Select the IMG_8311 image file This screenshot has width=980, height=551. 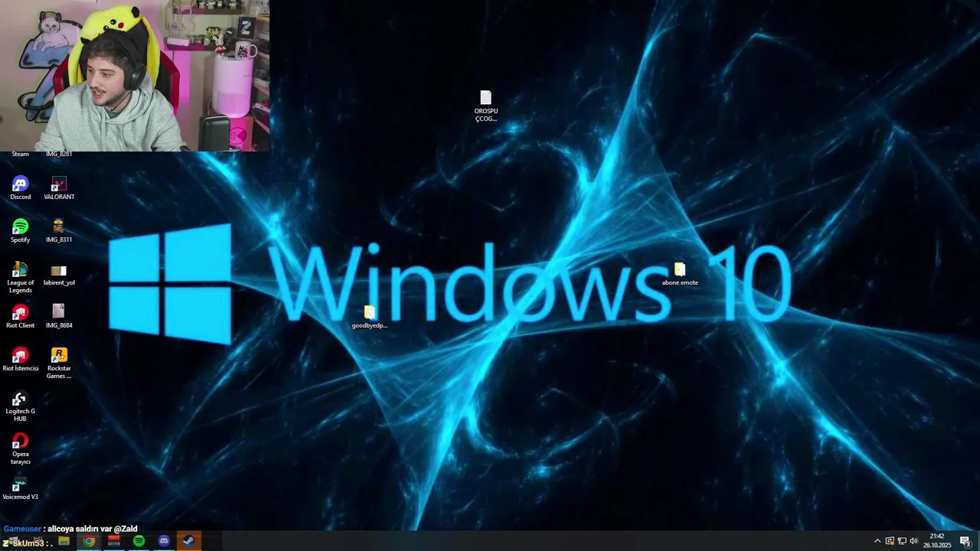[59, 230]
